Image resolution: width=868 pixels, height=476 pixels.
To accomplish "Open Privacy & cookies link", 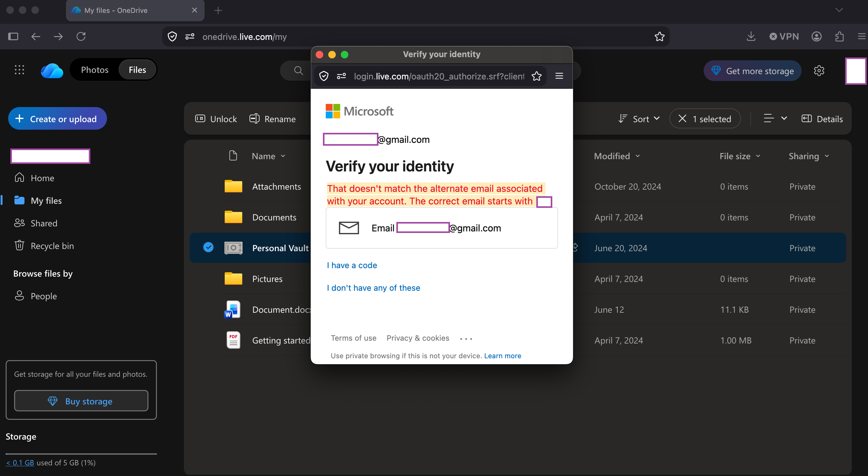I will click(418, 338).
